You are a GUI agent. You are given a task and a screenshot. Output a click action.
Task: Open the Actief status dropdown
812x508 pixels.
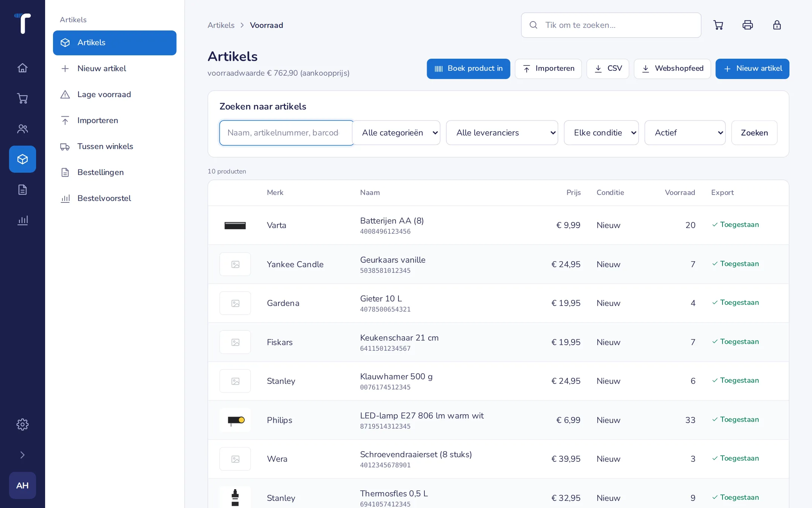685,133
